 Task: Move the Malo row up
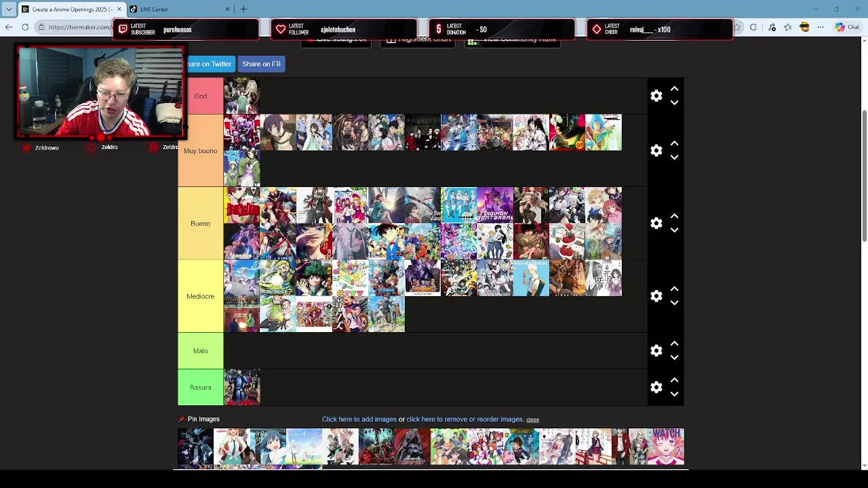coord(674,344)
